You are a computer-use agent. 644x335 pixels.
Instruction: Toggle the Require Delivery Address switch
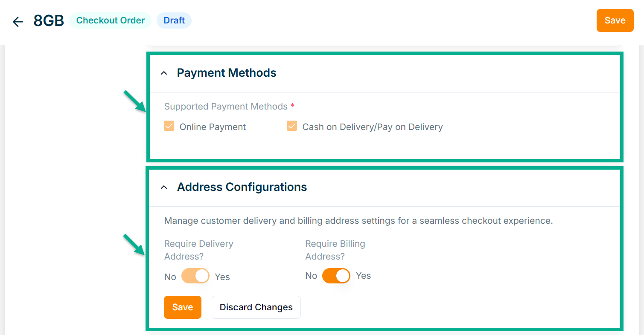pos(195,276)
